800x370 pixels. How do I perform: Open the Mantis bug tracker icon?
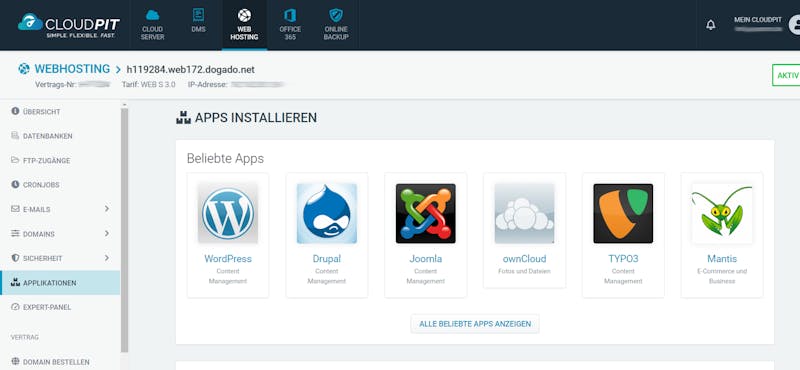722,213
